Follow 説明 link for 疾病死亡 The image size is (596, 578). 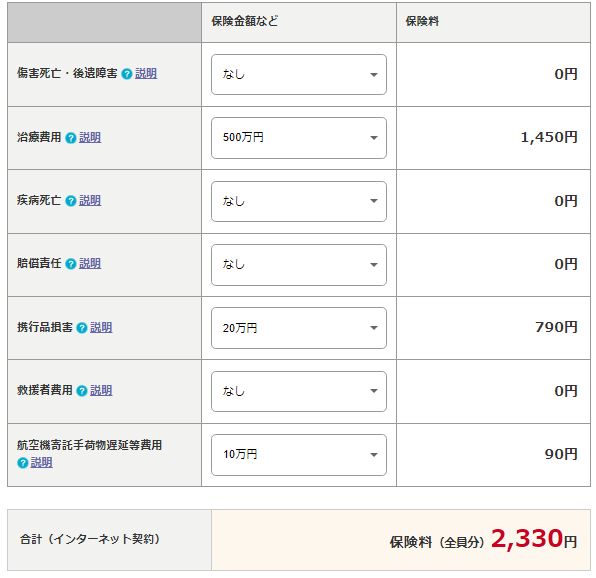90,200
